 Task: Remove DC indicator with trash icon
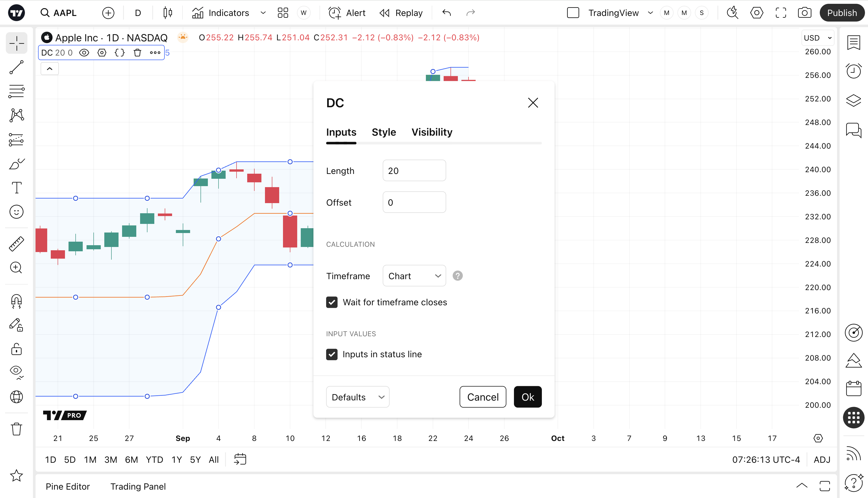(x=137, y=53)
